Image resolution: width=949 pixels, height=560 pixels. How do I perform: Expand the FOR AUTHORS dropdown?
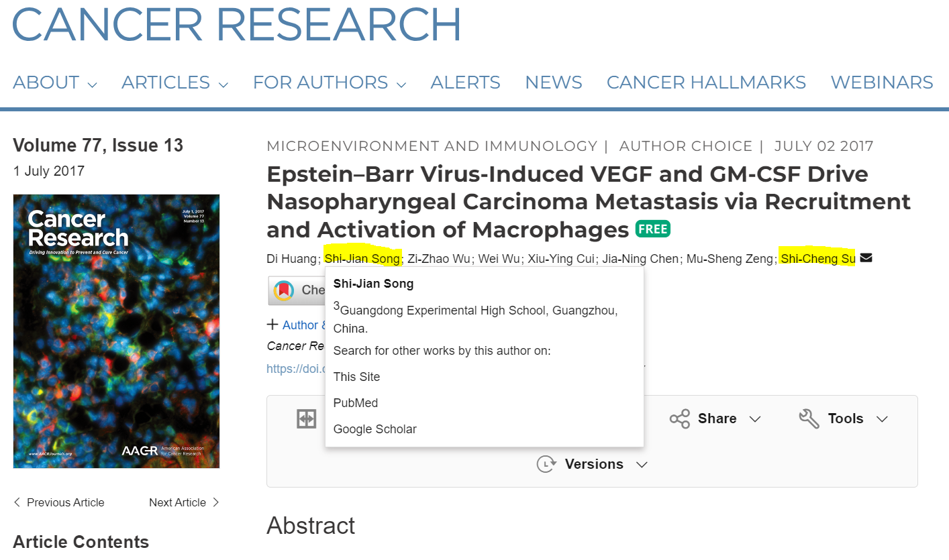(329, 82)
